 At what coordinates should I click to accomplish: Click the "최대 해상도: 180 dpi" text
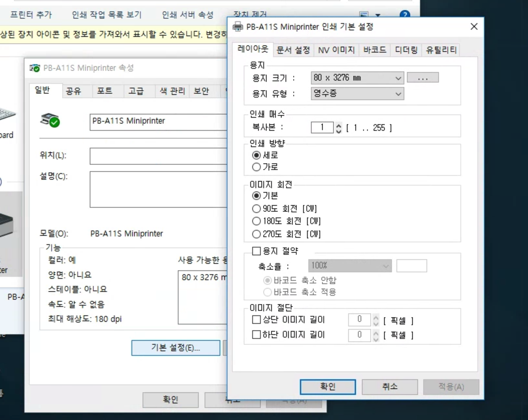[x=85, y=319]
